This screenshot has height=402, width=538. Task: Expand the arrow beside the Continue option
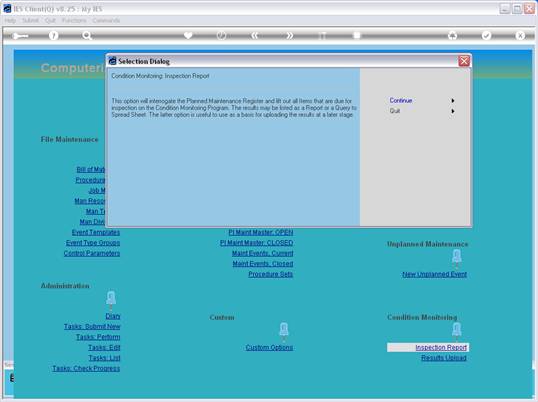[453, 100]
